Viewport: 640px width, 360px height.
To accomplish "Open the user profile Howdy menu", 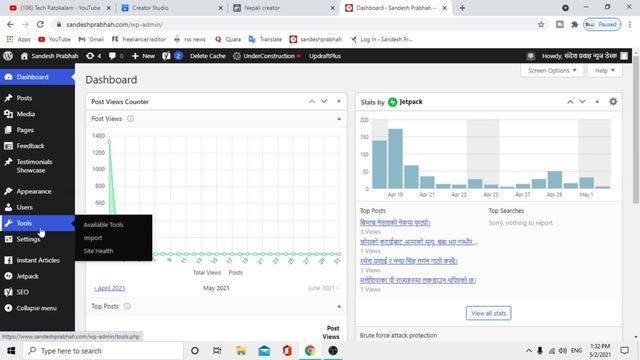I will [584, 56].
